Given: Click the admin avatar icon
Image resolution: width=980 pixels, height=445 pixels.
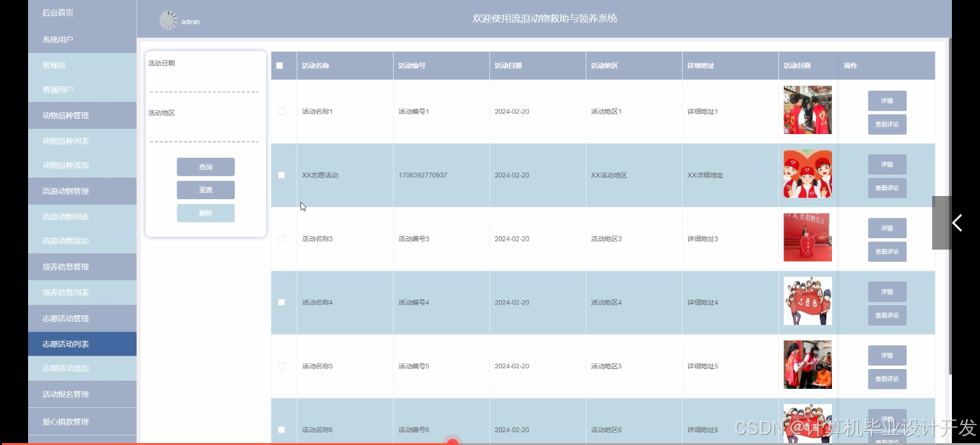Looking at the screenshot, I should tap(168, 20).
